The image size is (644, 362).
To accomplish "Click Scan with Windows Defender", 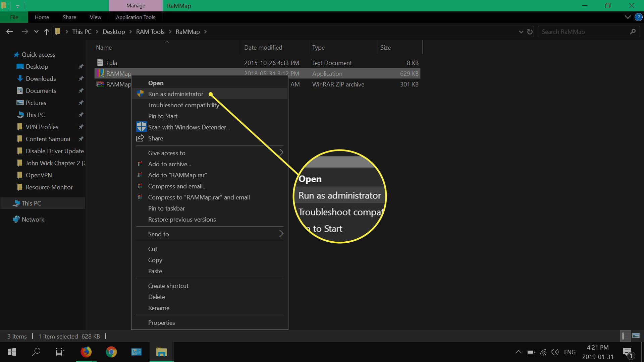I will click(x=210, y=127).
